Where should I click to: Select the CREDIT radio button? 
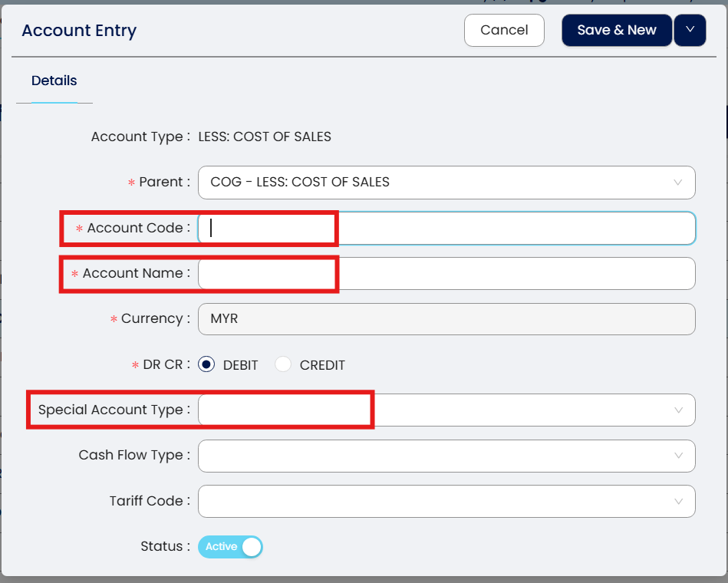284,364
